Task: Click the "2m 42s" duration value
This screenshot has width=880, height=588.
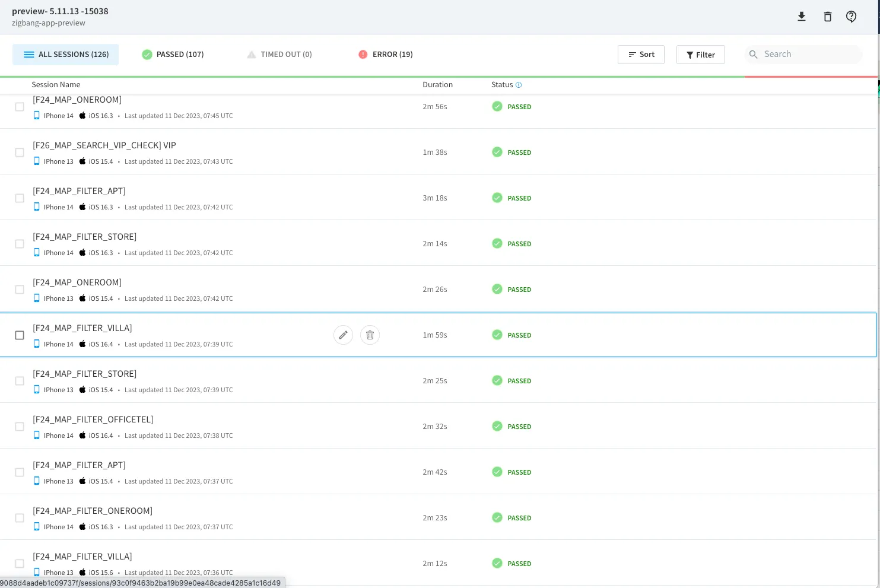Action: [x=435, y=472]
